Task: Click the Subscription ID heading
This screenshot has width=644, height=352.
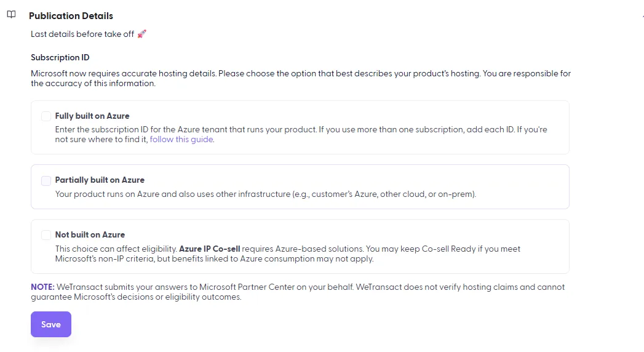Action: pos(60,57)
